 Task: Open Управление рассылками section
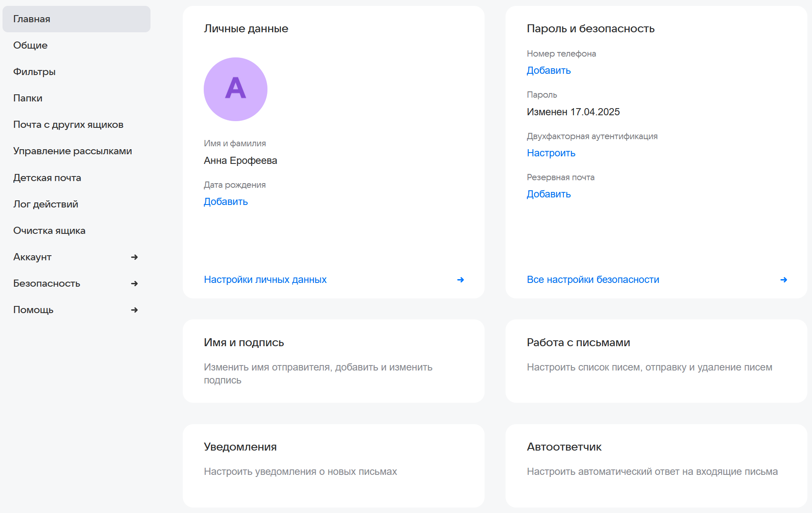coord(73,151)
